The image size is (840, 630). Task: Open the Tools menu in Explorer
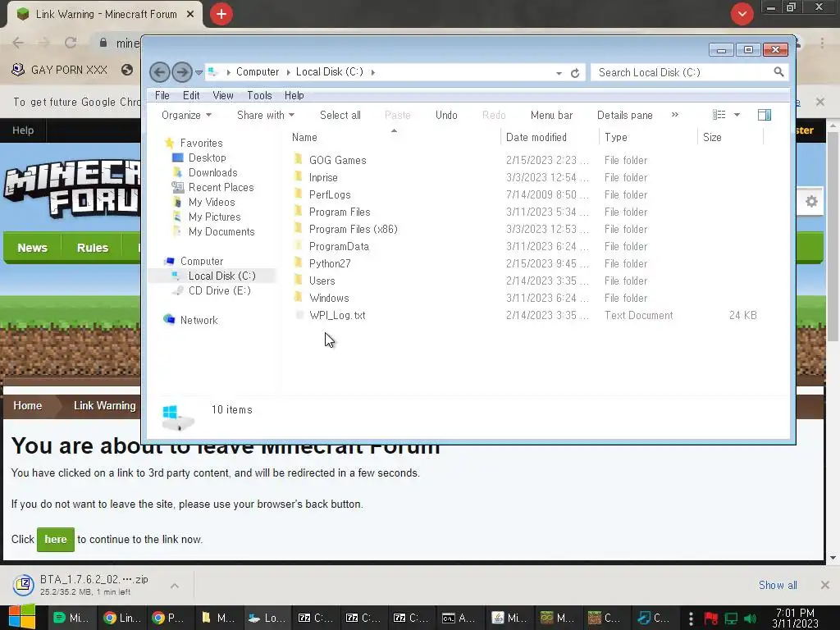(x=259, y=95)
